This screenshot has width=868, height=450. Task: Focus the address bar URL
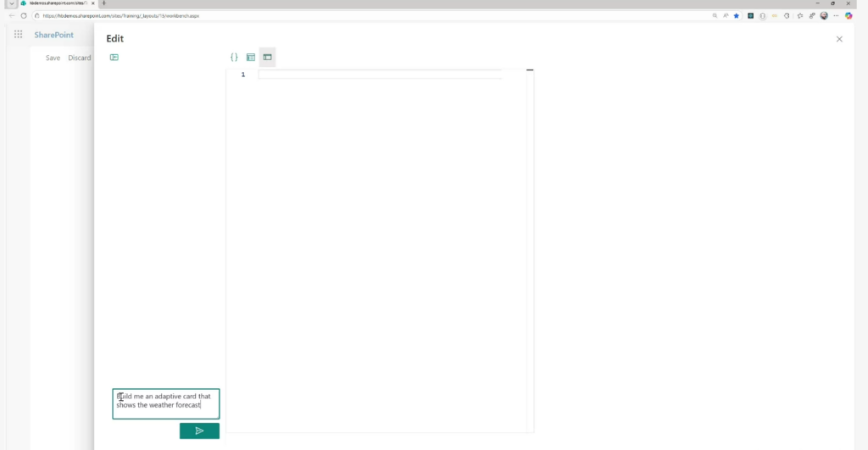click(120, 16)
